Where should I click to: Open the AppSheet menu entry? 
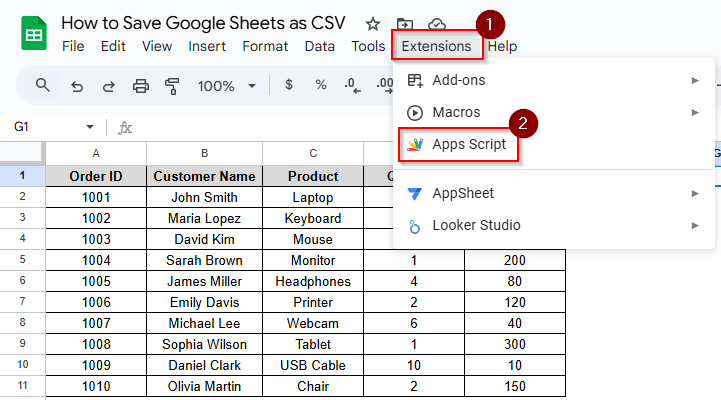pyautogui.click(x=553, y=193)
